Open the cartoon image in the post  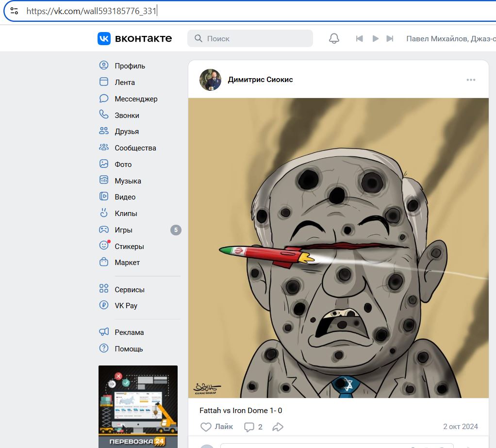(x=338, y=248)
